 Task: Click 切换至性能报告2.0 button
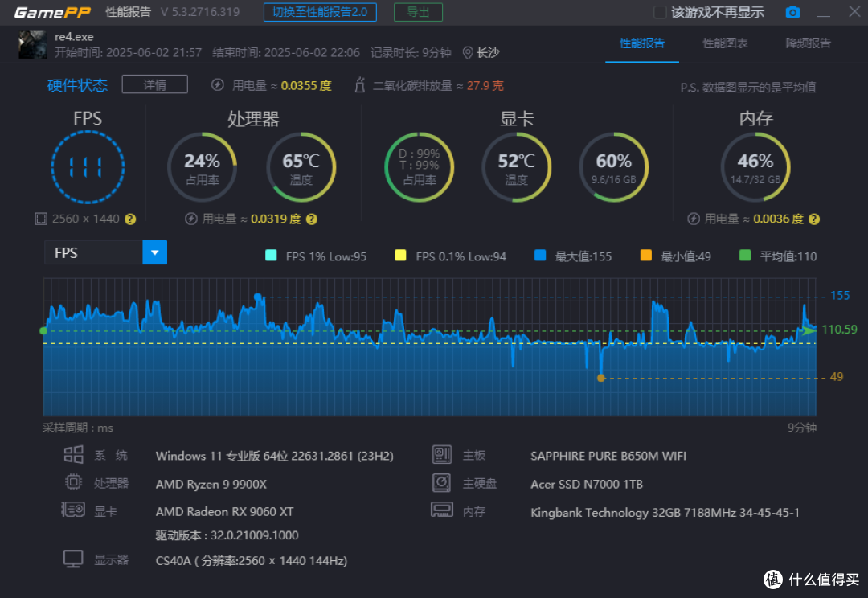pos(320,12)
